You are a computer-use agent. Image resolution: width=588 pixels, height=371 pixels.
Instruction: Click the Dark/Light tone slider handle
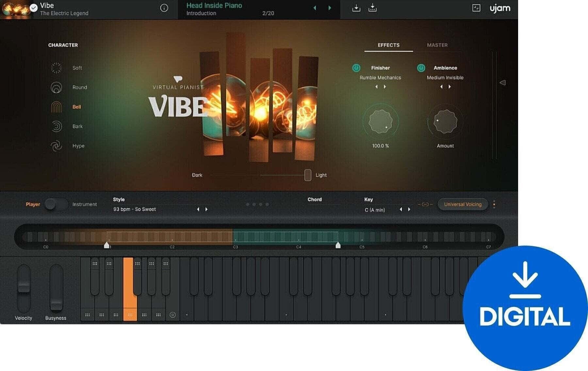click(307, 175)
